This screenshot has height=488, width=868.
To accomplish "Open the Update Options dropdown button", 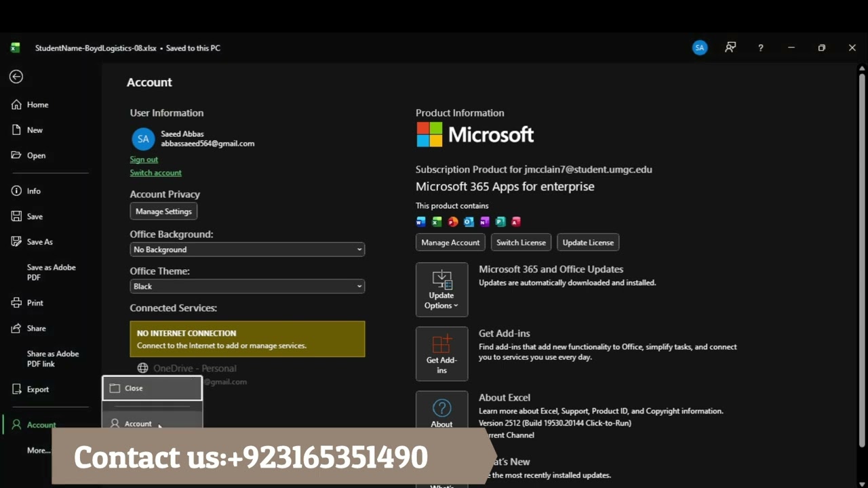I will point(441,289).
